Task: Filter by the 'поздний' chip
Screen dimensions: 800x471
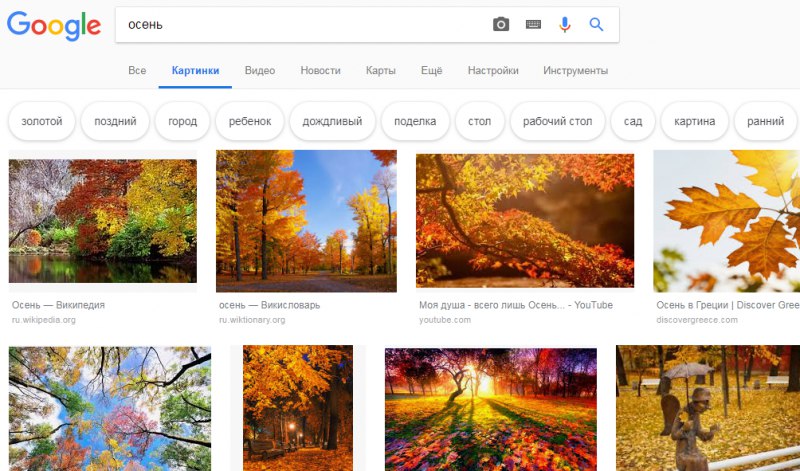Action: point(115,121)
